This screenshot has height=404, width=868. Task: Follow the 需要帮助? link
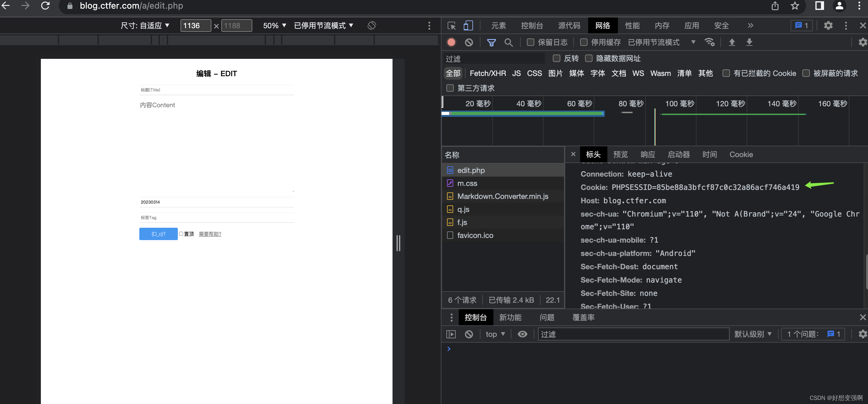(x=210, y=234)
